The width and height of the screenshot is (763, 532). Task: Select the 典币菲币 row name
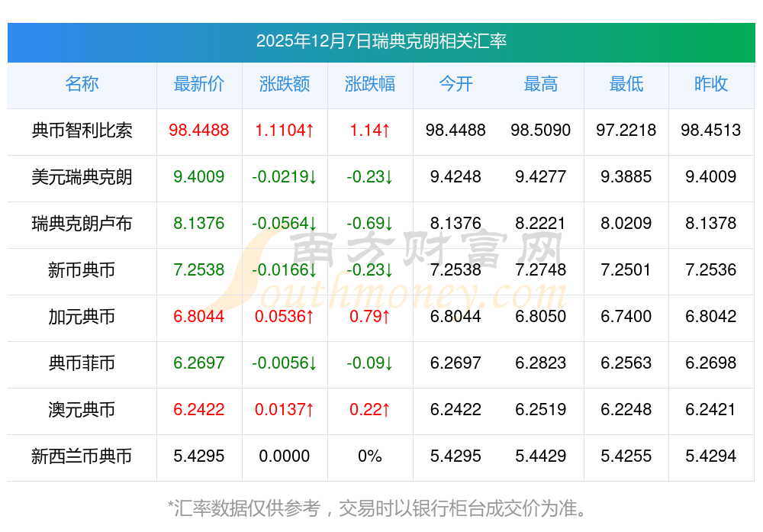pyautogui.click(x=82, y=363)
